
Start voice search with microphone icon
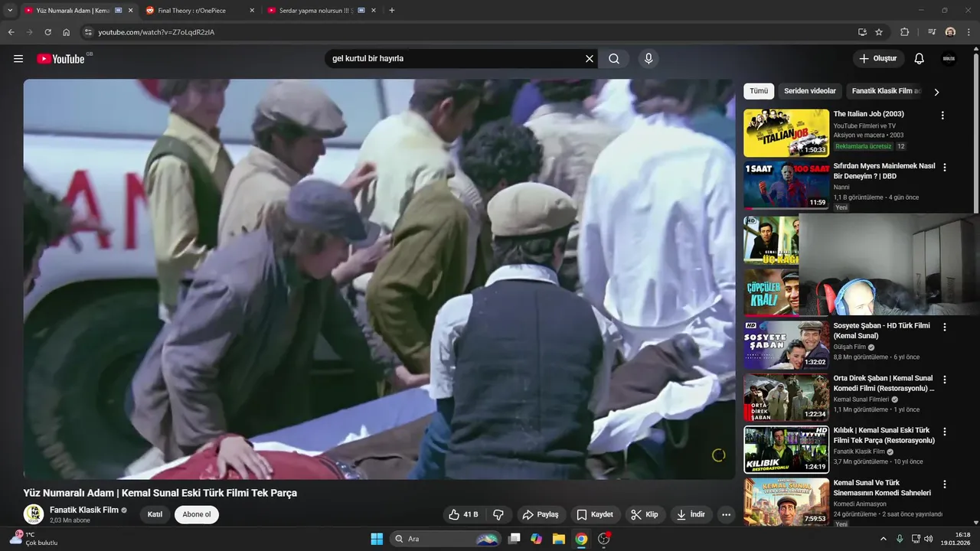point(648,59)
